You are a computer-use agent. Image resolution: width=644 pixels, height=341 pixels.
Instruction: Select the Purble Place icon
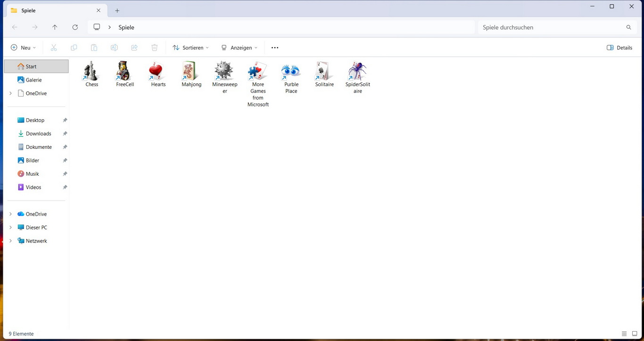coord(291,72)
